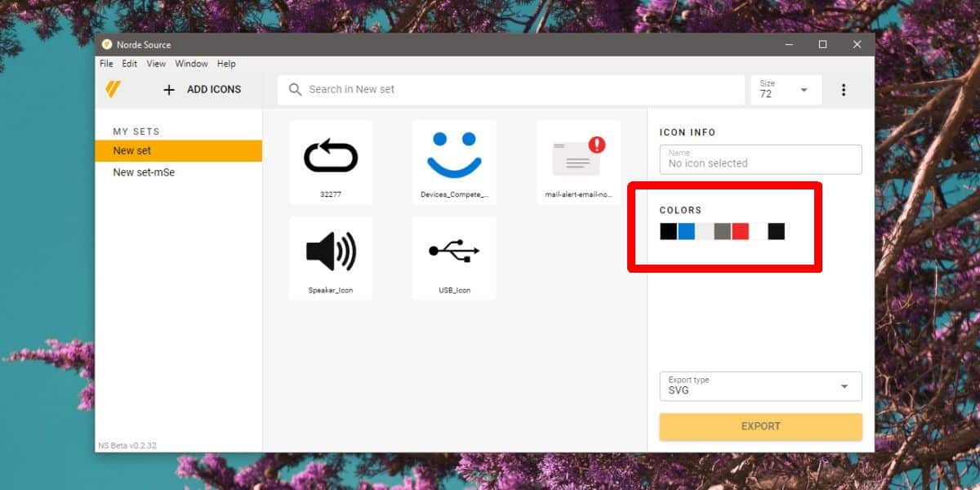Pick the red color swatch under COLORS
The height and width of the screenshot is (490, 980).
pos(741,231)
